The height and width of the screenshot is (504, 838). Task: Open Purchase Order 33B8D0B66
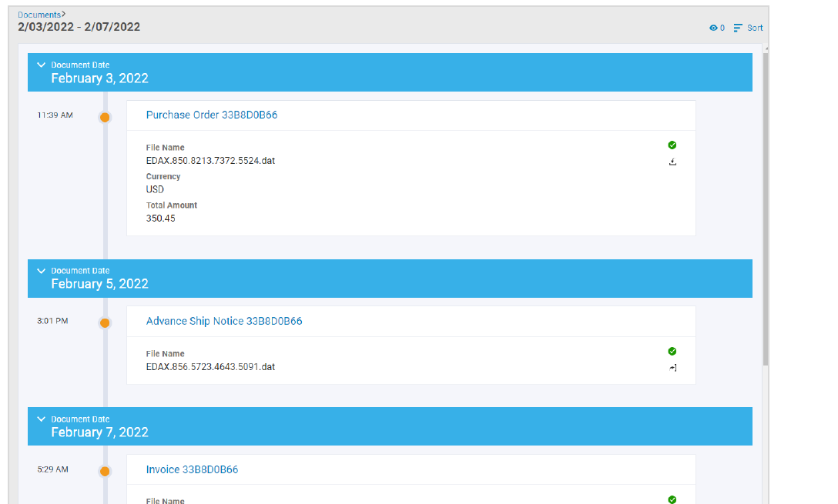pyautogui.click(x=212, y=115)
